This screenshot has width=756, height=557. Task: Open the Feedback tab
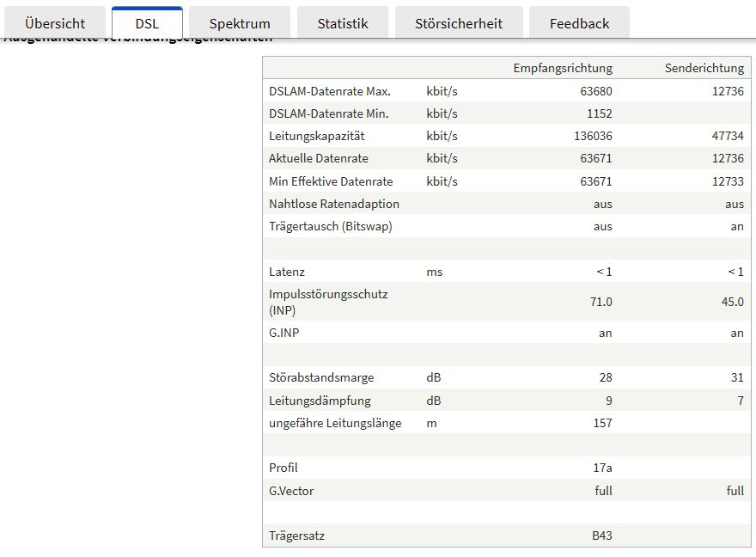click(x=579, y=23)
